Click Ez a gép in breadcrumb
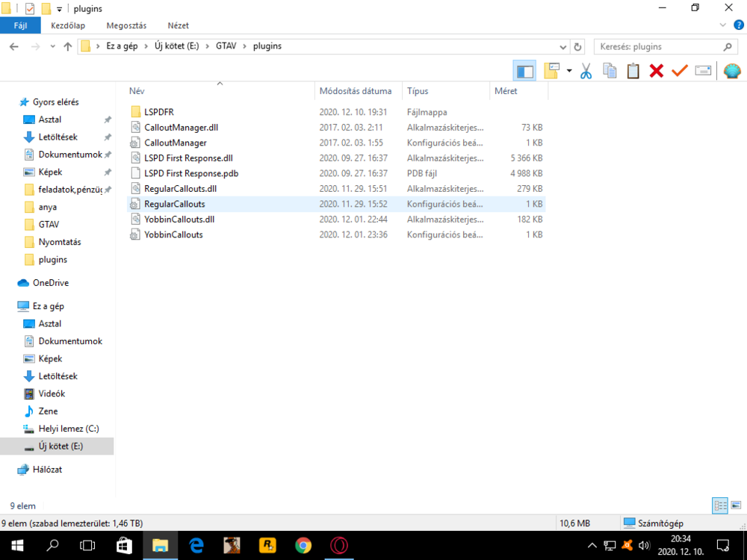Screen dimensions: 747x560 (122, 46)
